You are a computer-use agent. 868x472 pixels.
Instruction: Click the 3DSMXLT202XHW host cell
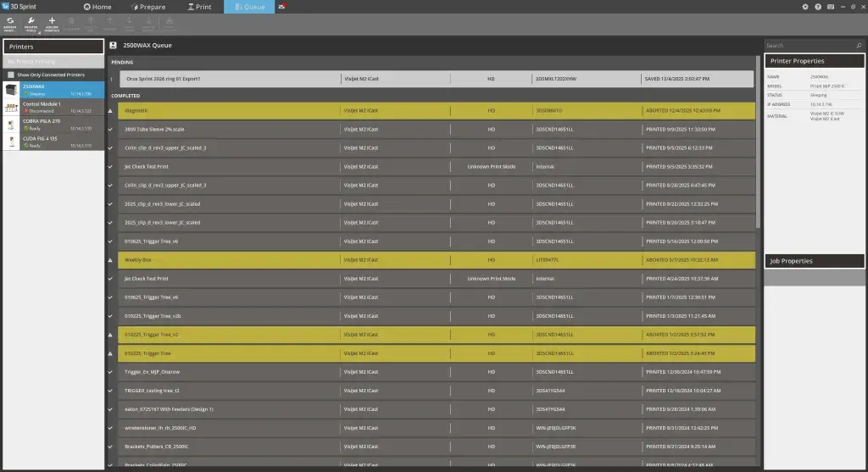(556, 79)
